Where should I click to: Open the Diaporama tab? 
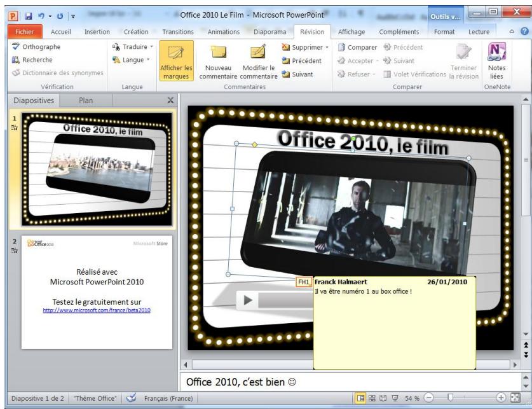(269, 32)
